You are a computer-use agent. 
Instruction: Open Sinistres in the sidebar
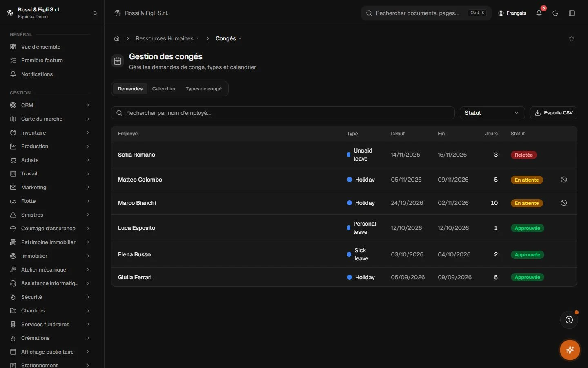coord(50,215)
